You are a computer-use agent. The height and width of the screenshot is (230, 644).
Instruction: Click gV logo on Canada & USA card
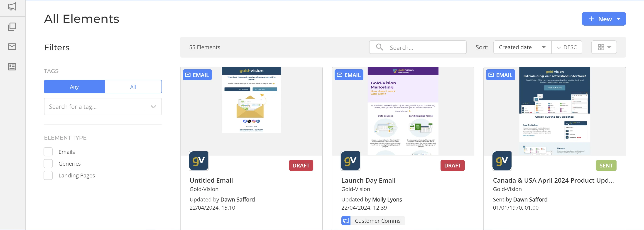[x=502, y=161]
